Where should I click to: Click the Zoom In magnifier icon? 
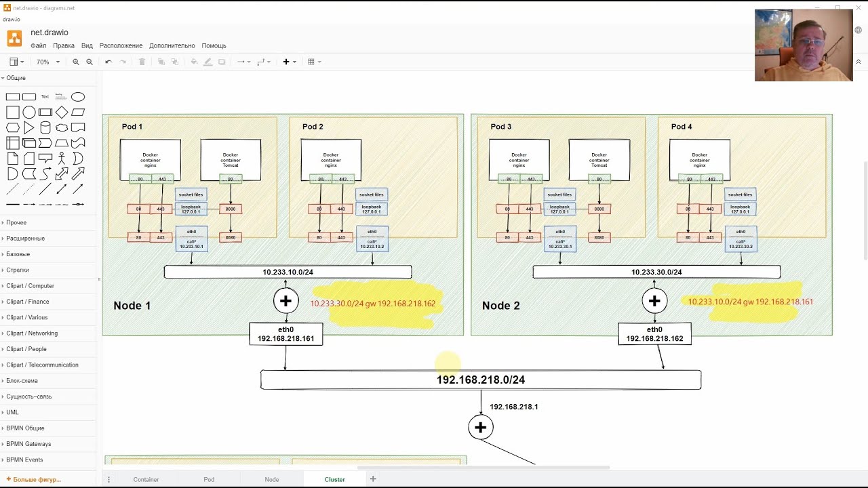[x=76, y=62]
